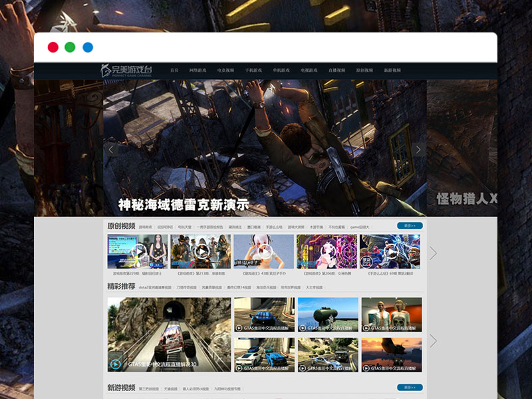This screenshot has width=532, height=399.
Task: Open the 首页 navigation item
Action: click(x=174, y=70)
